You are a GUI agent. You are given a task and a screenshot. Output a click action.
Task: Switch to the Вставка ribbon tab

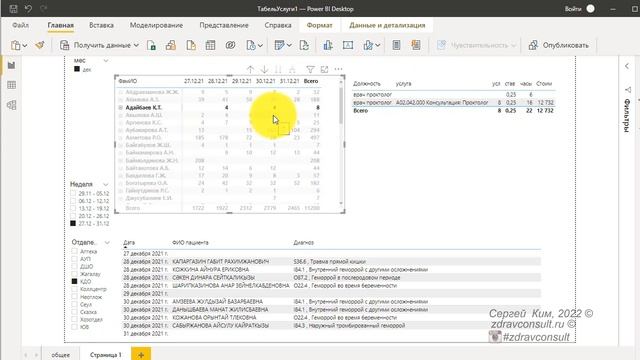(101, 25)
